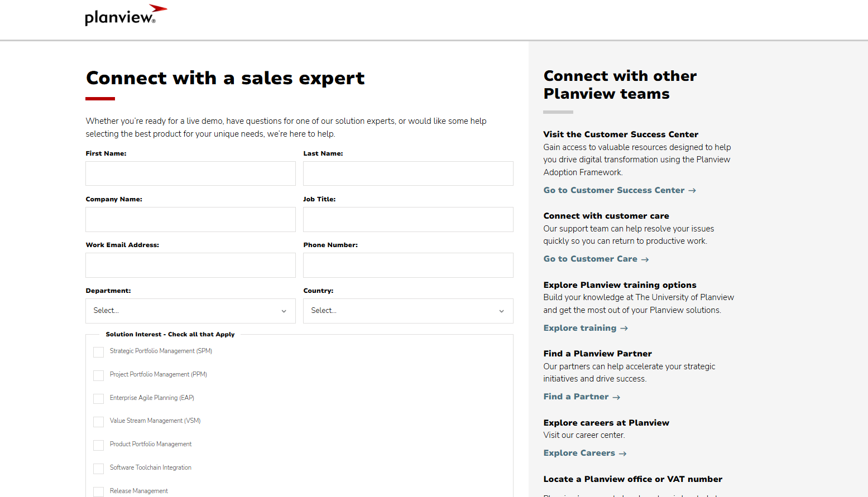Click 'Locate a Planview office or VAT number'
The image size is (868, 497).
click(x=633, y=479)
